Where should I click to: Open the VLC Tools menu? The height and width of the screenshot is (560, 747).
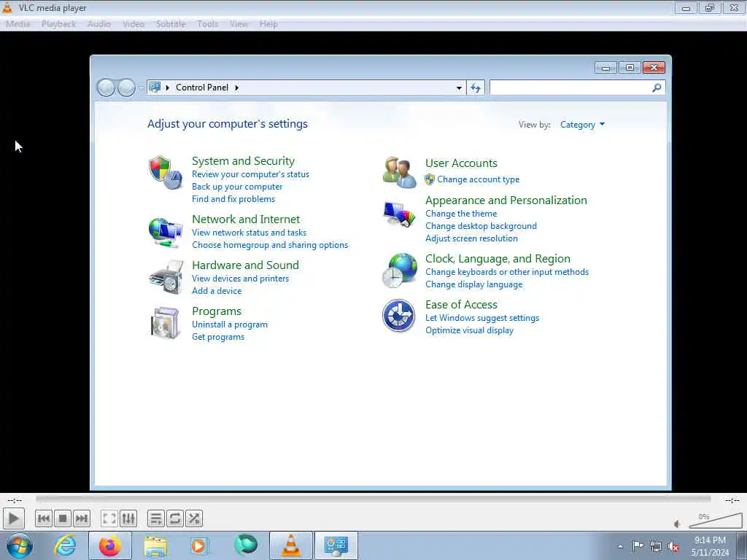pyautogui.click(x=207, y=24)
